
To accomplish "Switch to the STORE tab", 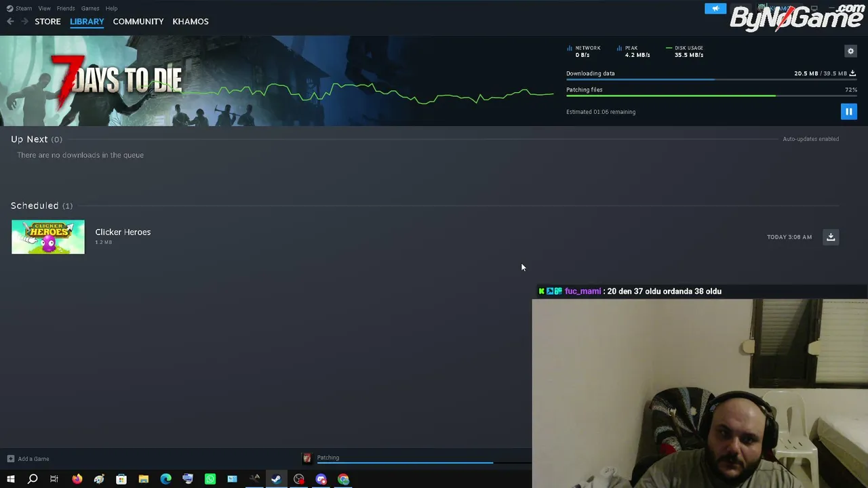I will coord(47,22).
